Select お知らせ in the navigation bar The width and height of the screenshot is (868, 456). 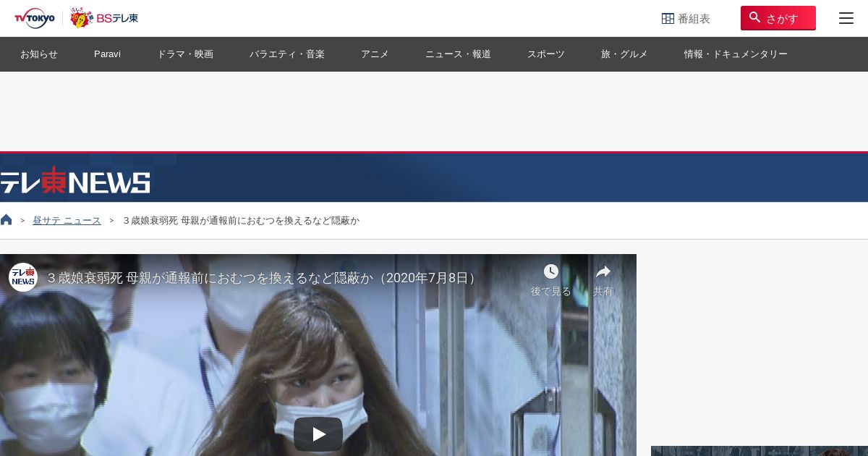coord(39,54)
